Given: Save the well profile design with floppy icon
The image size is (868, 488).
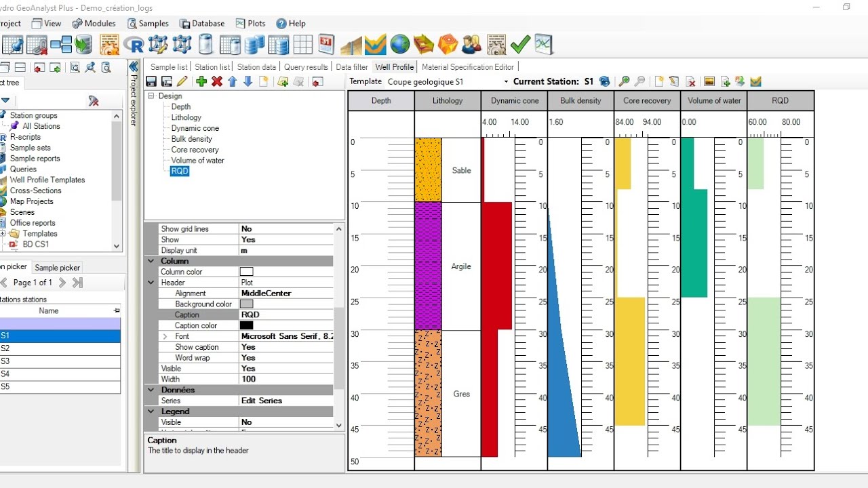Looking at the screenshot, I should point(151,81).
